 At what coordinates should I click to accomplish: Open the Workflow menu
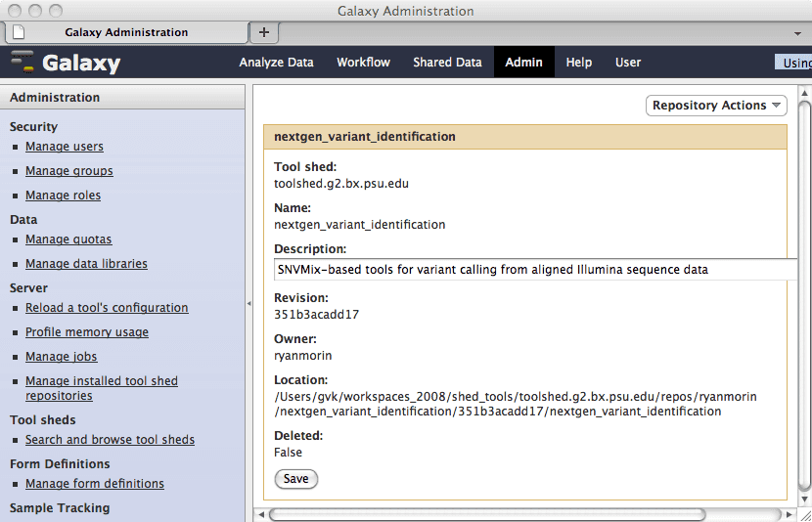point(363,63)
